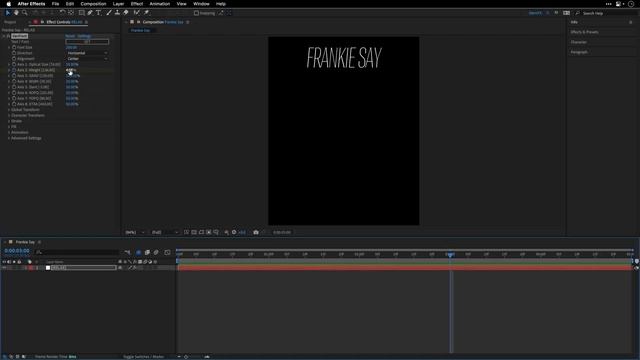Viewport: 640px width, 360px height.
Task: Select the Brush tool
Action: (109, 13)
